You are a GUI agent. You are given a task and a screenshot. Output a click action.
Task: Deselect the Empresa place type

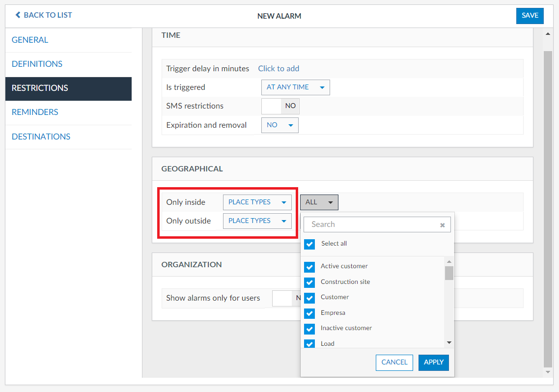point(309,313)
